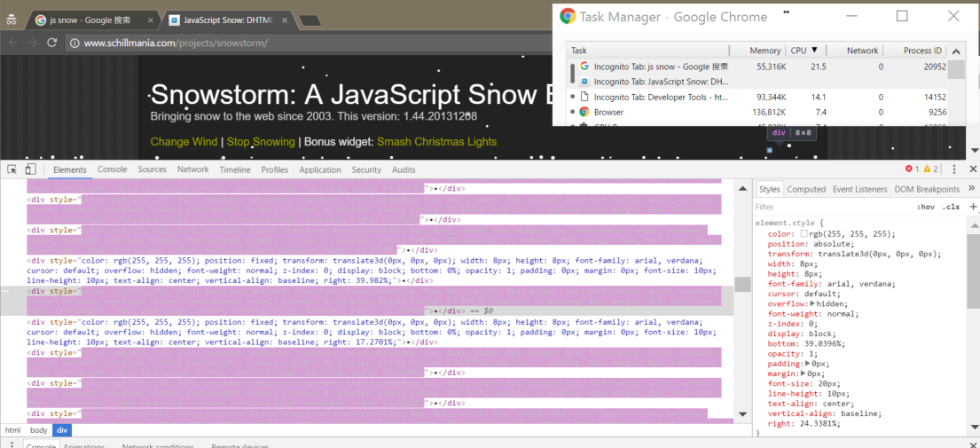Open the Audits tab
980x448 pixels.
point(404,169)
